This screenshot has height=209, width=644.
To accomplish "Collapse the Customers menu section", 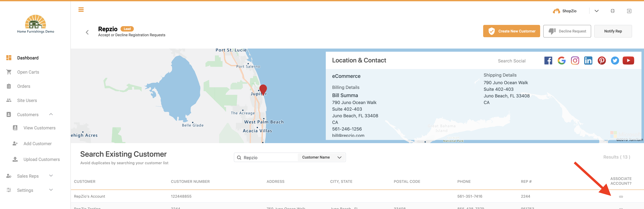I will pyautogui.click(x=51, y=114).
